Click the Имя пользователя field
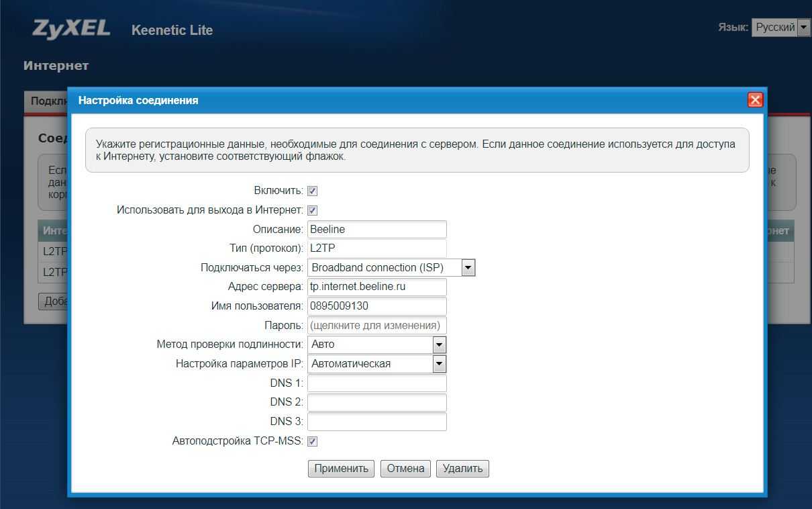This screenshot has width=812, height=509. coord(377,306)
